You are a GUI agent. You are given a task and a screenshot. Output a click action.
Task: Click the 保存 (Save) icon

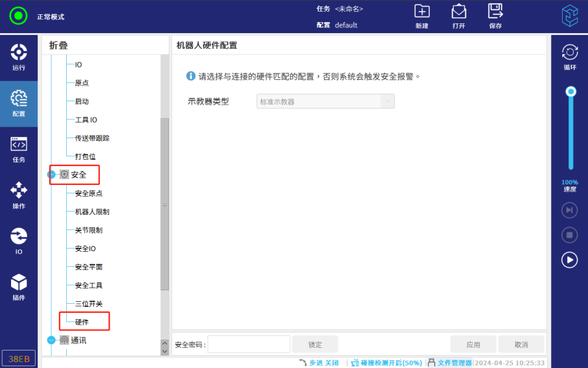[x=496, y=16]
